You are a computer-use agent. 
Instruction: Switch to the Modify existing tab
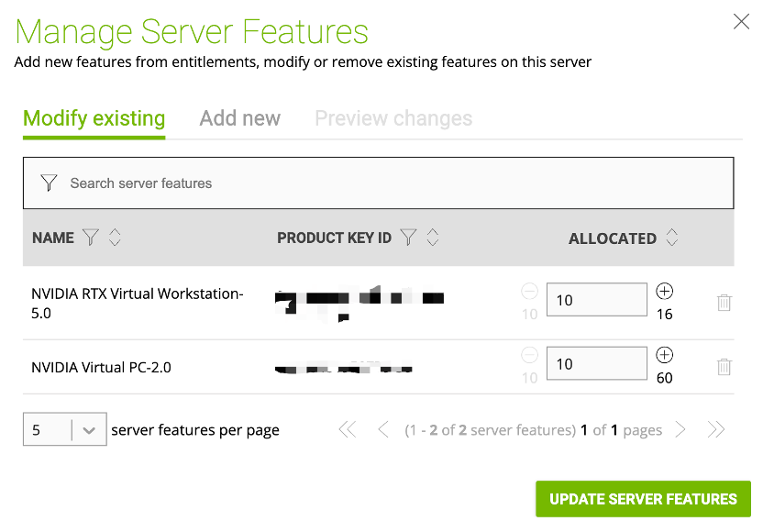click(x=94, y=118)
